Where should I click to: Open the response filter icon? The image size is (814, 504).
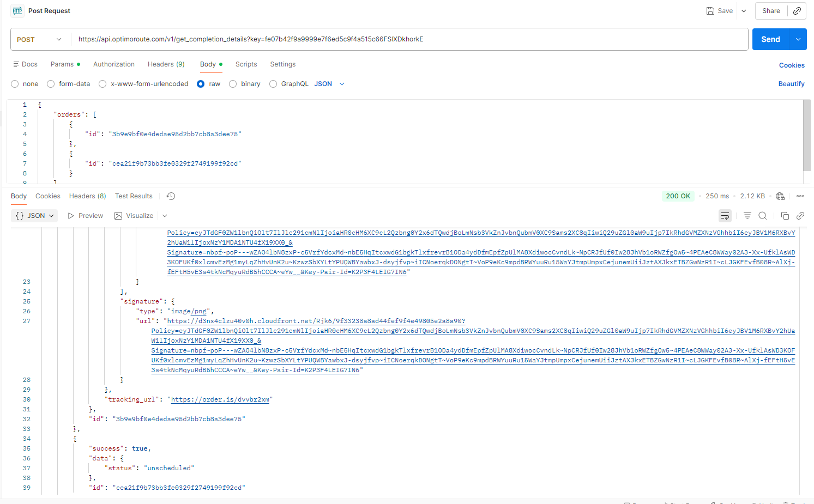[747, 216]
